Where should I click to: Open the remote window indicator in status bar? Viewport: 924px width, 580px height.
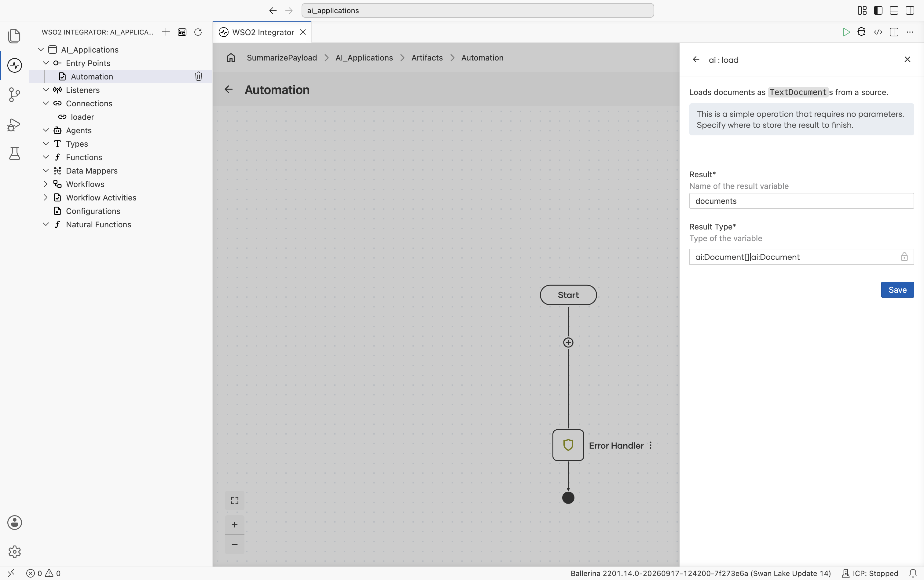11,573
